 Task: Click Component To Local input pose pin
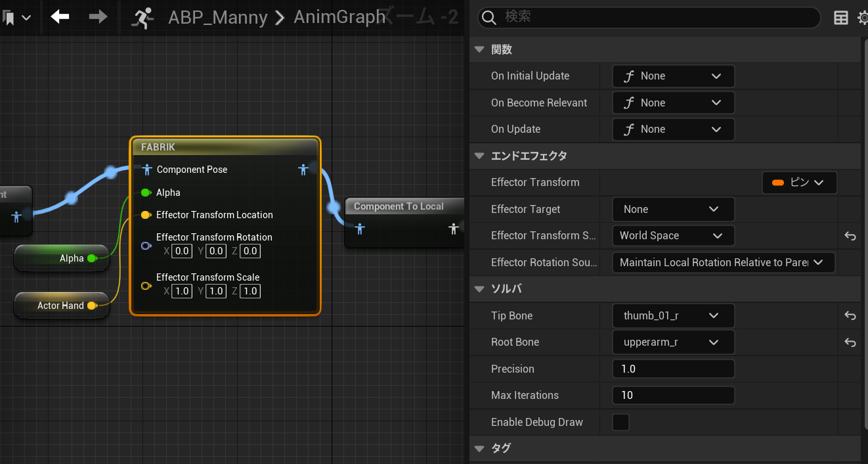click(x=359, y=229)
